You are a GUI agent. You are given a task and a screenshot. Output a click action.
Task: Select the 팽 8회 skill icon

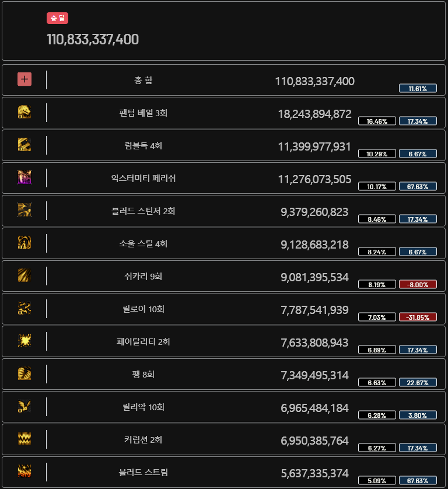[x=24, y=373]
